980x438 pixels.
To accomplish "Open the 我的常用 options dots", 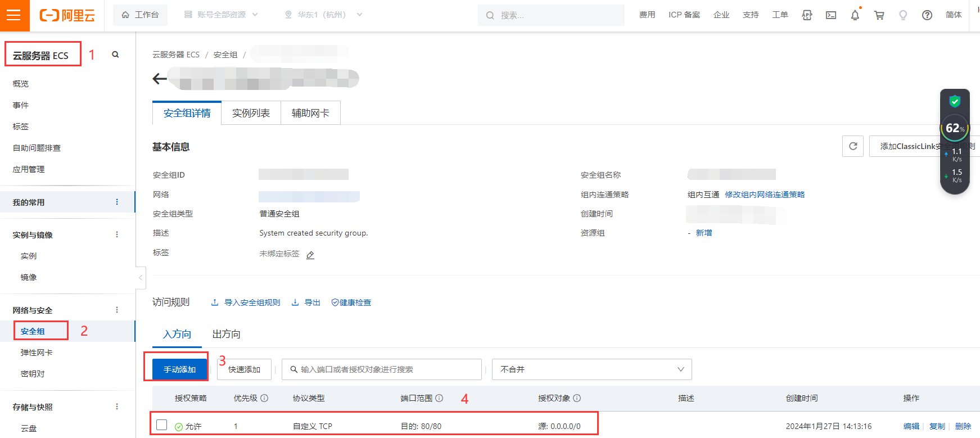I will pos(117,202).
